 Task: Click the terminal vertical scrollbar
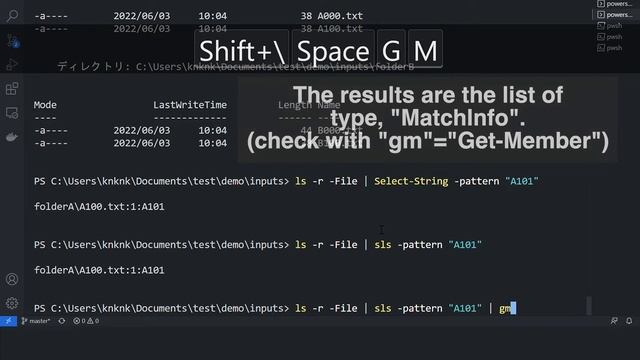pos(589,305)
